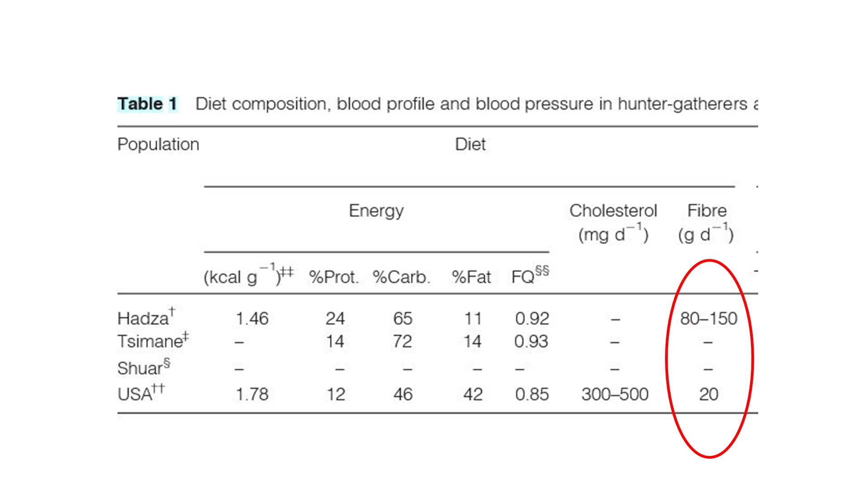This screenshot has width=868, height=488.
Task: Select the %Fat column header
Action: 471,277
